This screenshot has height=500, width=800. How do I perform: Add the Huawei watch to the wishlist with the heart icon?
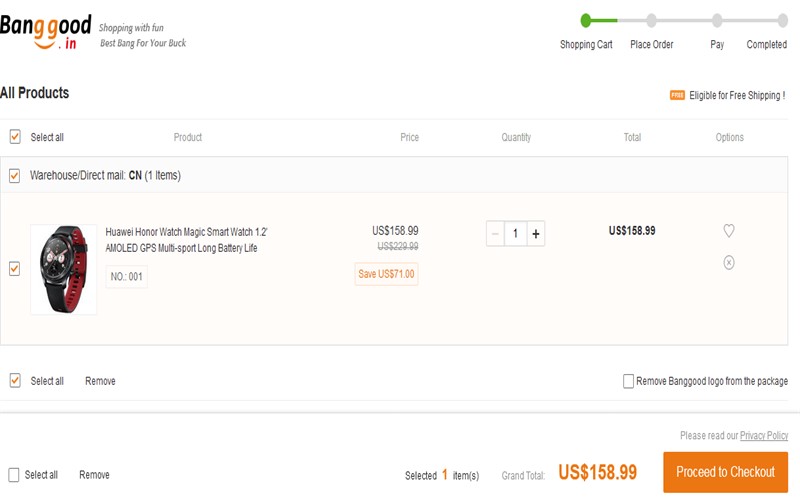(x=729, y=231)
